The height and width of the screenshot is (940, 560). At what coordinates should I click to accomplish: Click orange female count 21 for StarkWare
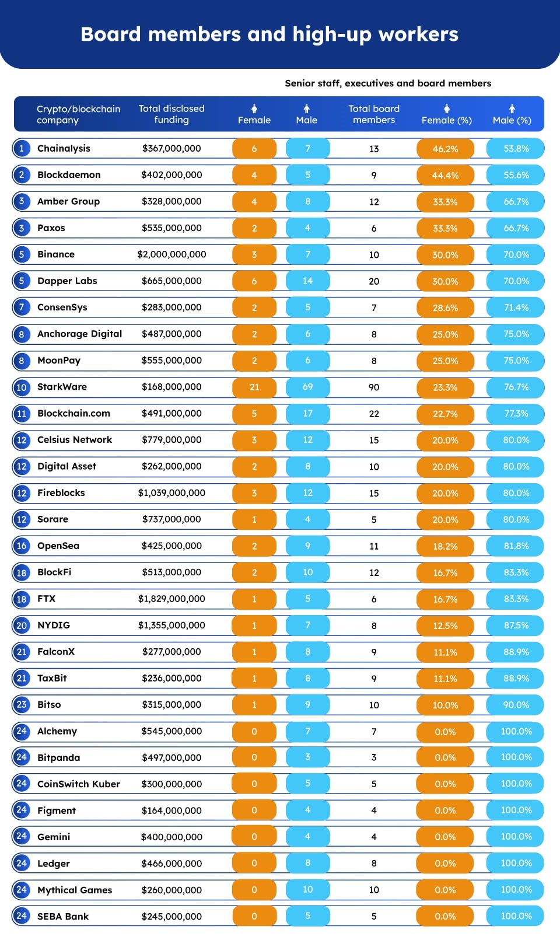pyautogui.click(x=254, y=387)
